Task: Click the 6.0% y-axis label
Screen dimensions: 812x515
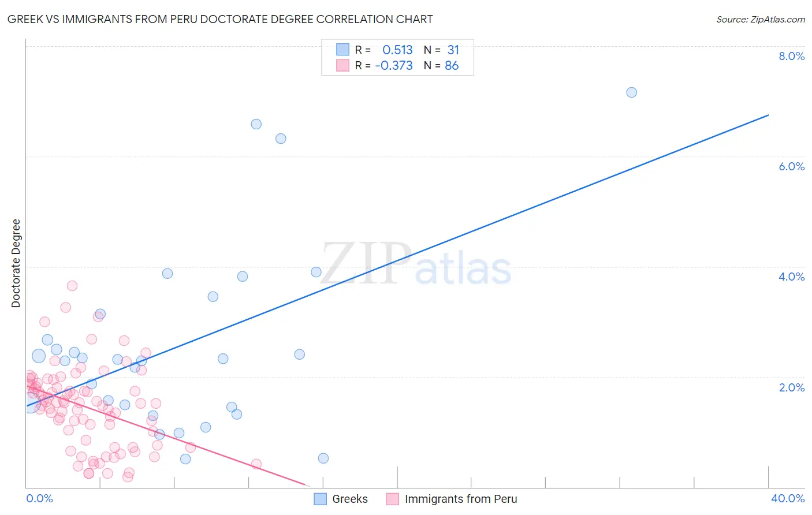Action: [x=791, y=166]
